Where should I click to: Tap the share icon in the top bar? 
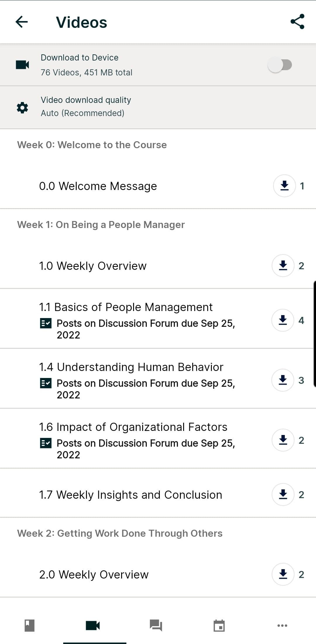pos(297,22)
